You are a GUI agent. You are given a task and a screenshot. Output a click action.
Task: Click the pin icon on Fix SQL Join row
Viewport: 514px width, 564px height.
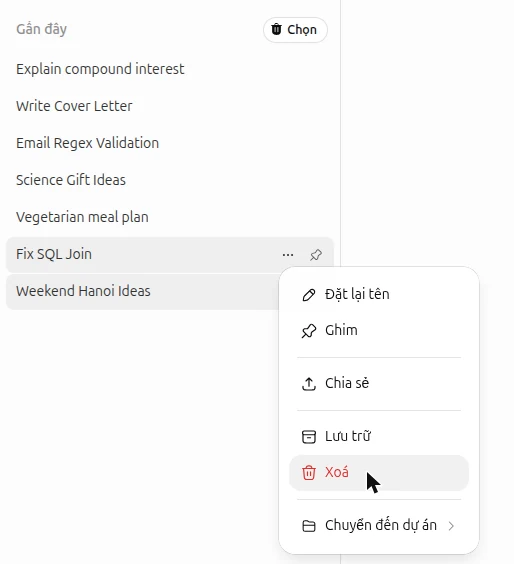(316, 255)
